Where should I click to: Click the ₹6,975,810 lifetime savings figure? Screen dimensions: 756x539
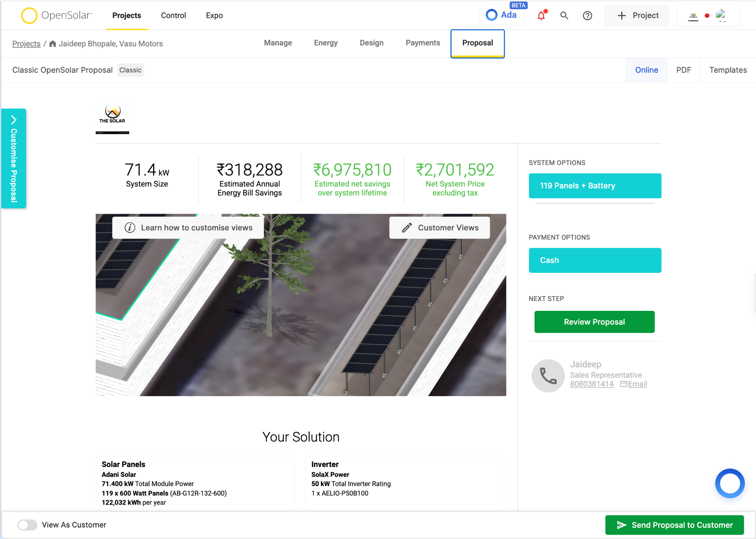pos(353,170)
